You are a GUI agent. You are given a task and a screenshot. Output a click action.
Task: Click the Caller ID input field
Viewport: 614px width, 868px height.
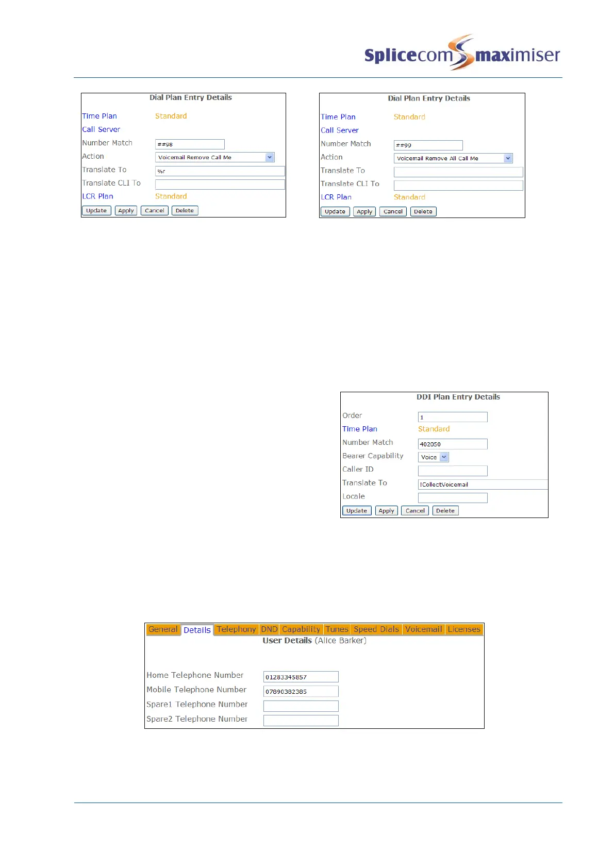tap(453, 471)
